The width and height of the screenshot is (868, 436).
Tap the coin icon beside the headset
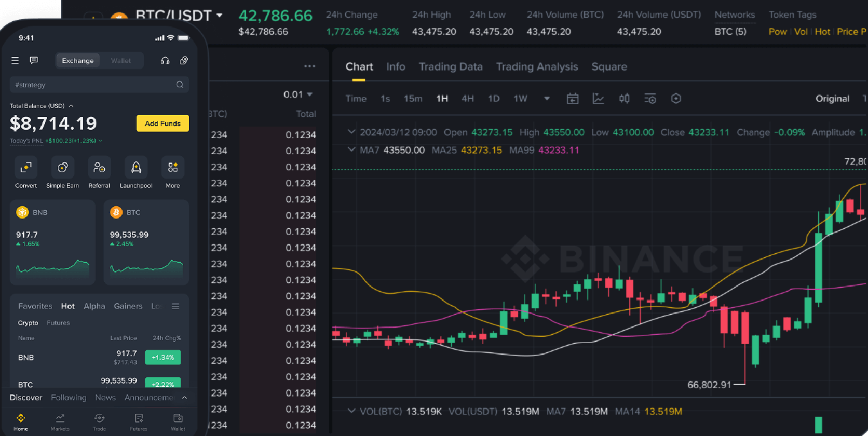184,61
